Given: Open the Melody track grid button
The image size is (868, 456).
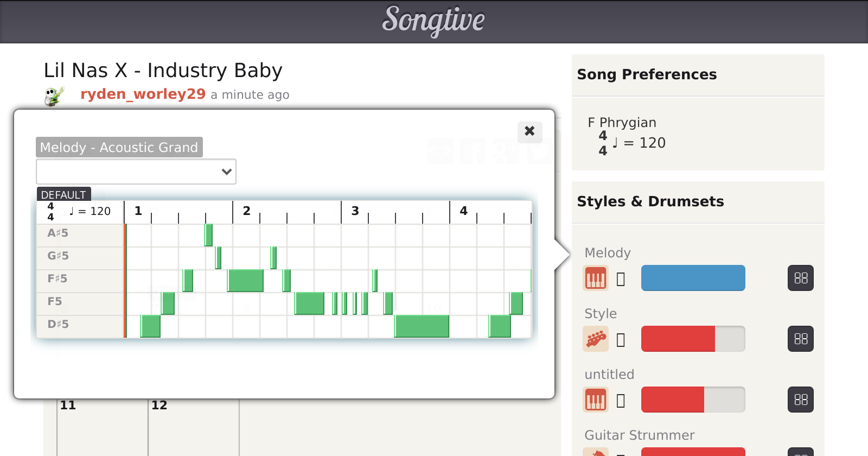Looking at the screenshot, I should pyautogui.click(x=800, y=278).
